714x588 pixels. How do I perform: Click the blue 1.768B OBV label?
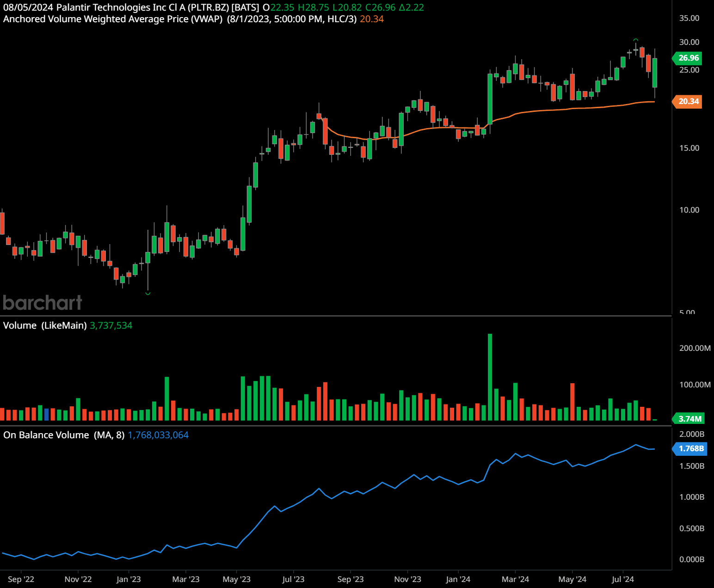pos(690,448)
